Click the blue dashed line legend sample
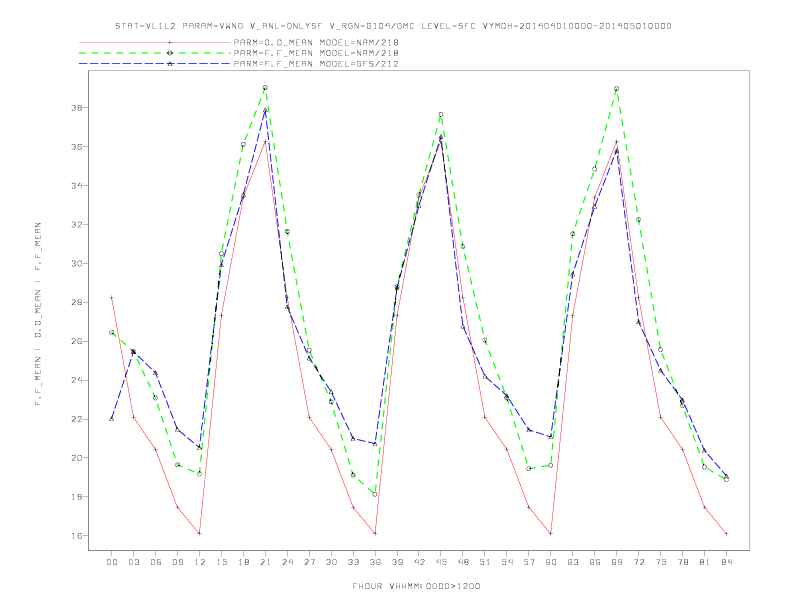The height and width of the screenshot is (612, 792). pos(155,64)
